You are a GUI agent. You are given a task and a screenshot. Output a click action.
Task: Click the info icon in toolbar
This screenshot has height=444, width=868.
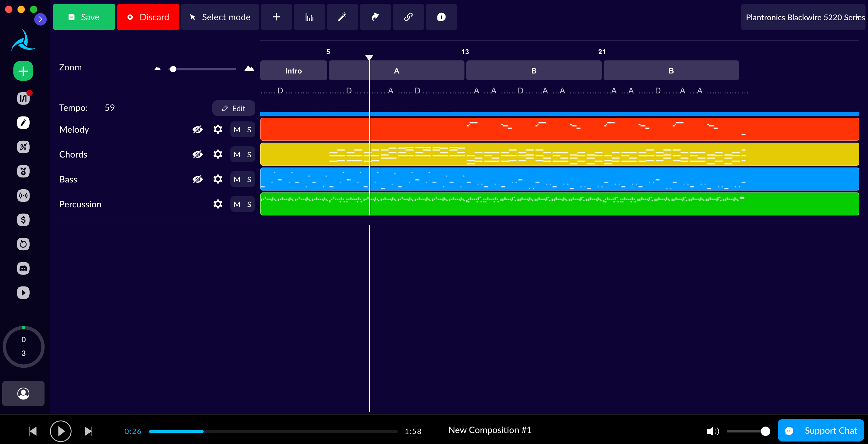[441, 17]
